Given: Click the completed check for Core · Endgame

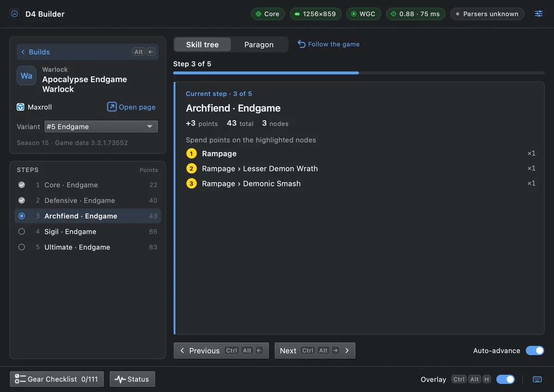Looking at the screenshot, I should (22, 185).
